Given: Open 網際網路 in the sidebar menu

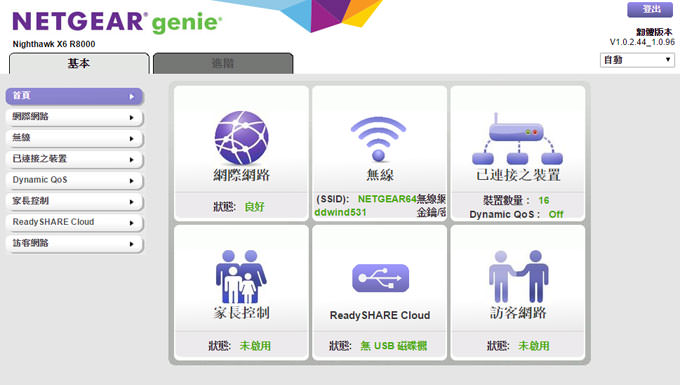Looking at the screenshot, I should [74, 117].
